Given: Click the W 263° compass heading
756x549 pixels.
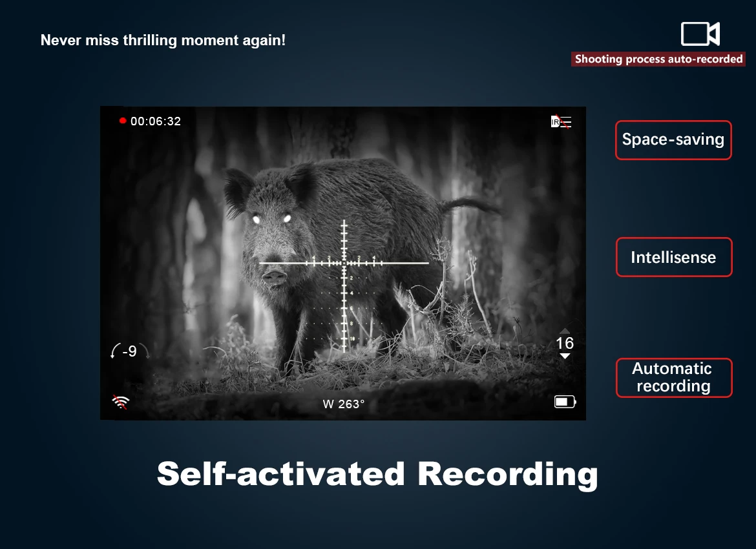Looking at the screenshot, I should 343,404.
